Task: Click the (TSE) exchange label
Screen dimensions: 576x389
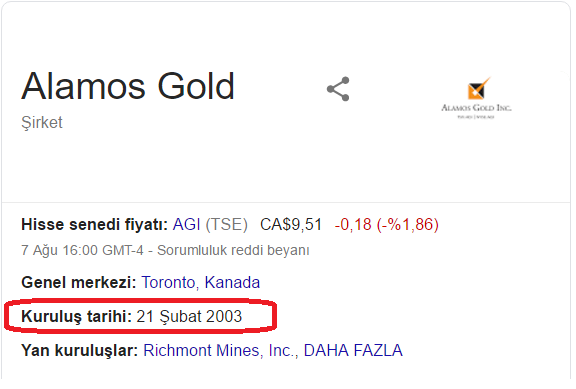Action: click(x=226, y=224)
